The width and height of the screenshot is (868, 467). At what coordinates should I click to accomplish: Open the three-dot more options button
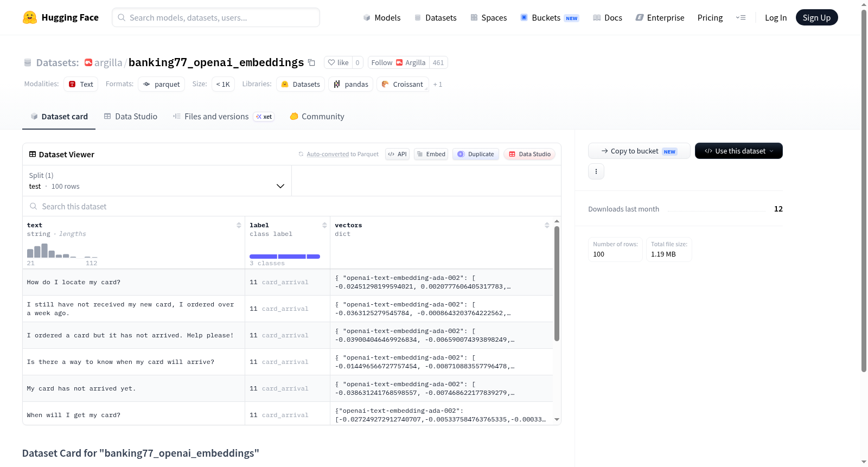pos(596,171)
